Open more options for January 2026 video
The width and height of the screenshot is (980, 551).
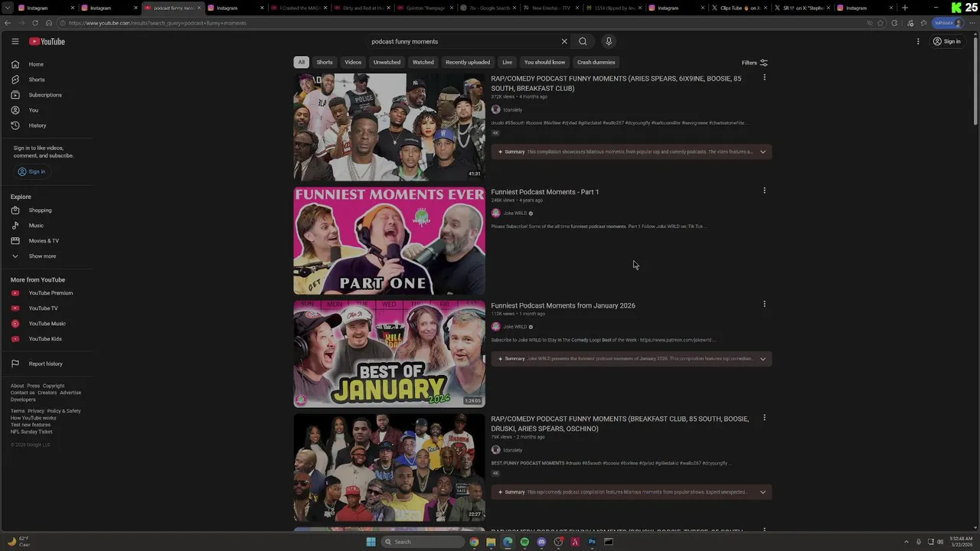point(764,304)
